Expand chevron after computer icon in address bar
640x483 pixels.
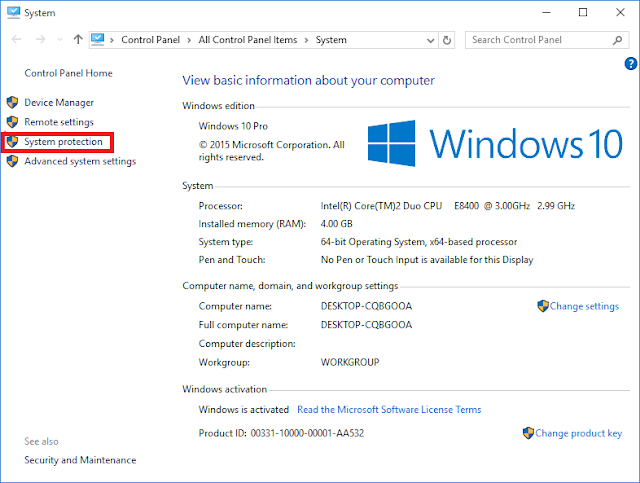[x=112, y=40]
